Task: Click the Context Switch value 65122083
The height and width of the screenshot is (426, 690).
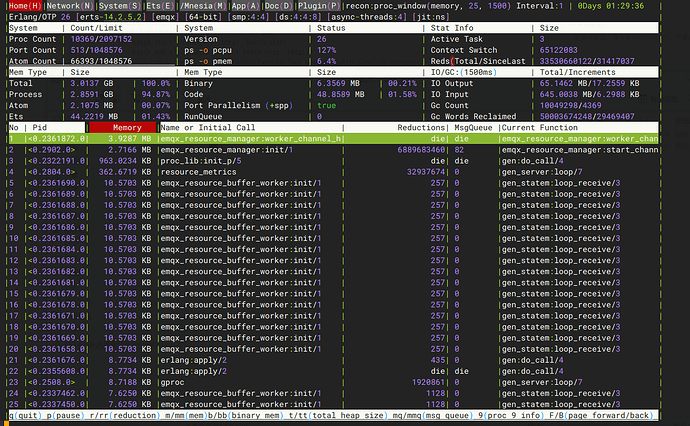Action: coord(558,50)
